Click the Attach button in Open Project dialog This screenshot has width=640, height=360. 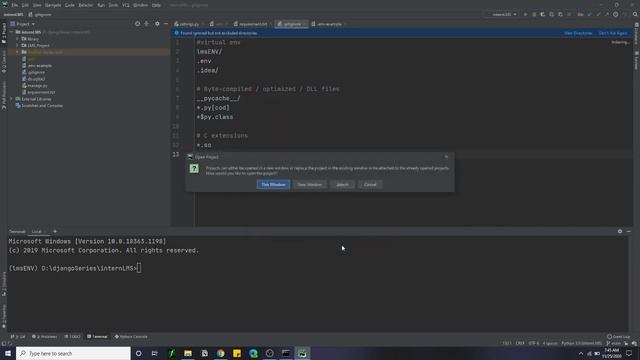[342, 184]
